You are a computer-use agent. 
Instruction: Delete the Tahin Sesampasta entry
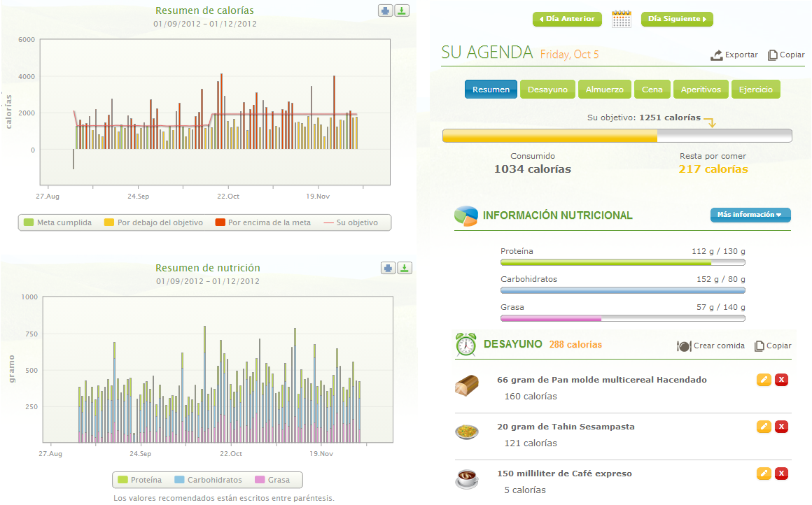click(781, 427)
